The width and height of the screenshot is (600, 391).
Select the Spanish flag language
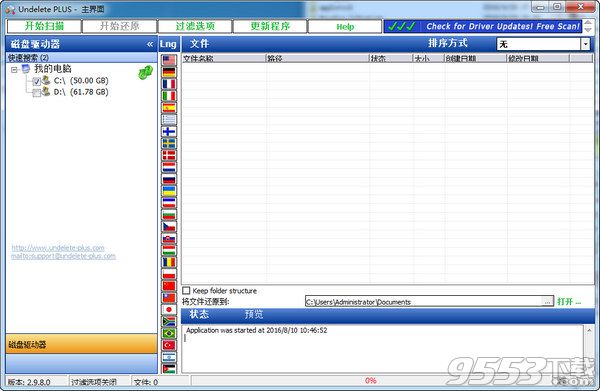tap(169, 108)
